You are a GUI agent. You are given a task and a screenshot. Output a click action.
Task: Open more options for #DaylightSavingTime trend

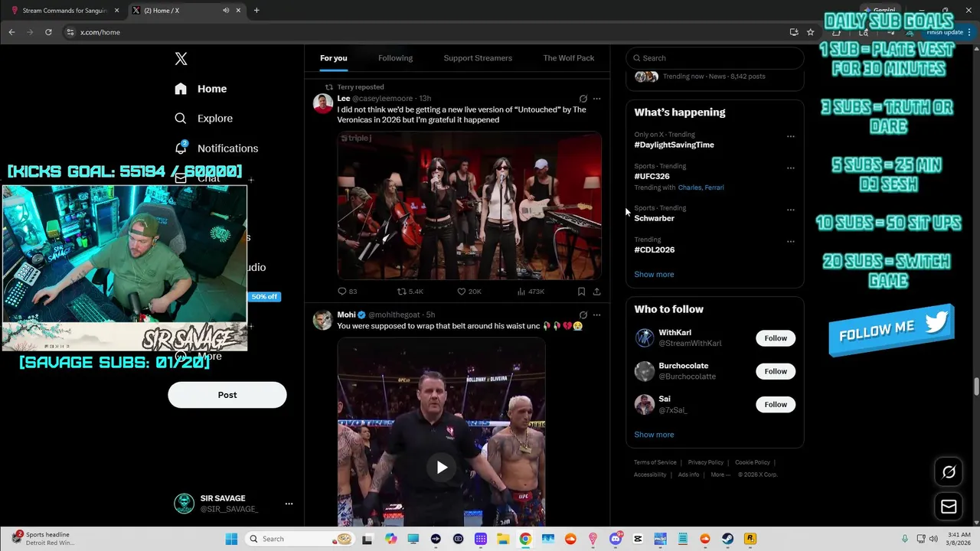pos(791,137)
